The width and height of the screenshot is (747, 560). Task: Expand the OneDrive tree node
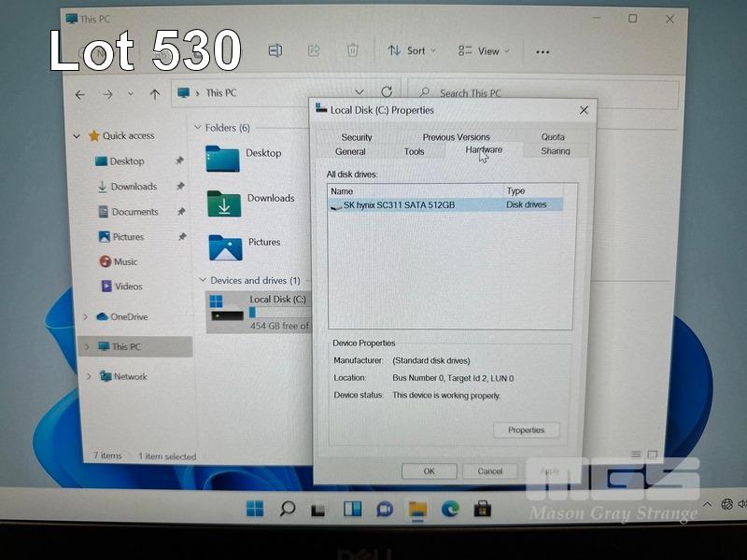pos(87,316)
